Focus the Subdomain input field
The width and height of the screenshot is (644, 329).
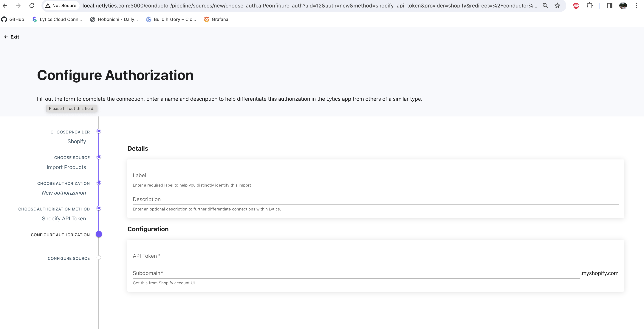click(x=356, y=273)
